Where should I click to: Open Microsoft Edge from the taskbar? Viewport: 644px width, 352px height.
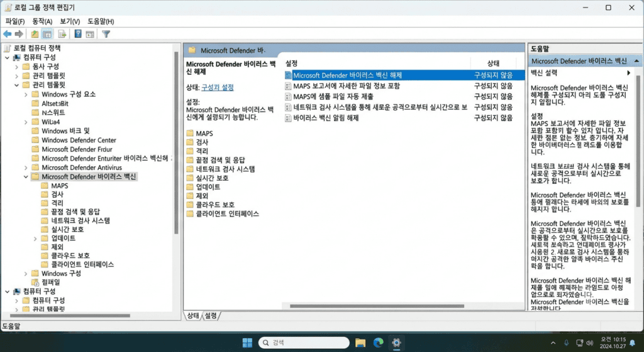pos(378,343)
